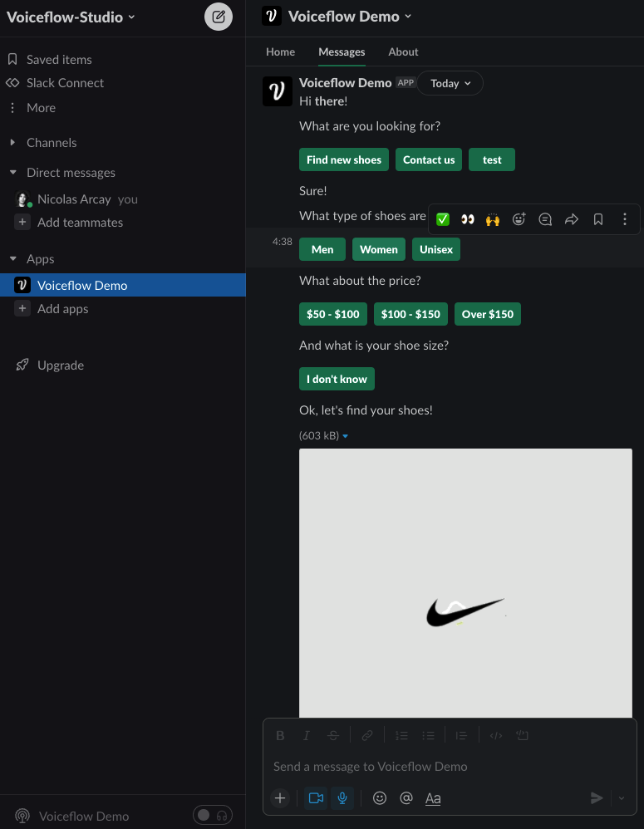
Task: Open the emoji picker in composer
Action: (x=380, y=797)
